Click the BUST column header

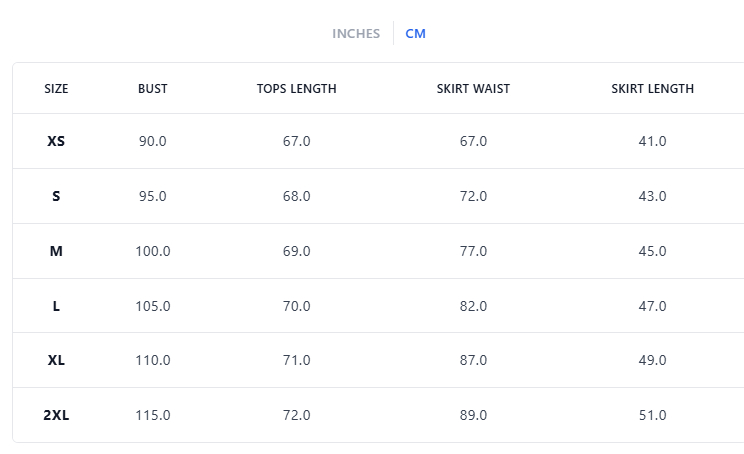click(x=153, y=89)
